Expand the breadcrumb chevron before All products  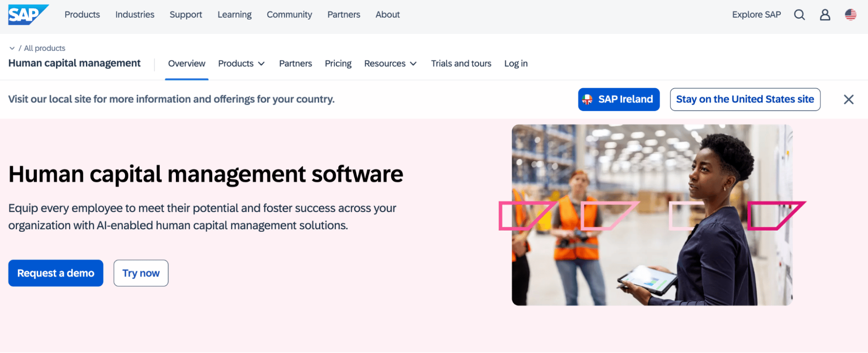12,48
